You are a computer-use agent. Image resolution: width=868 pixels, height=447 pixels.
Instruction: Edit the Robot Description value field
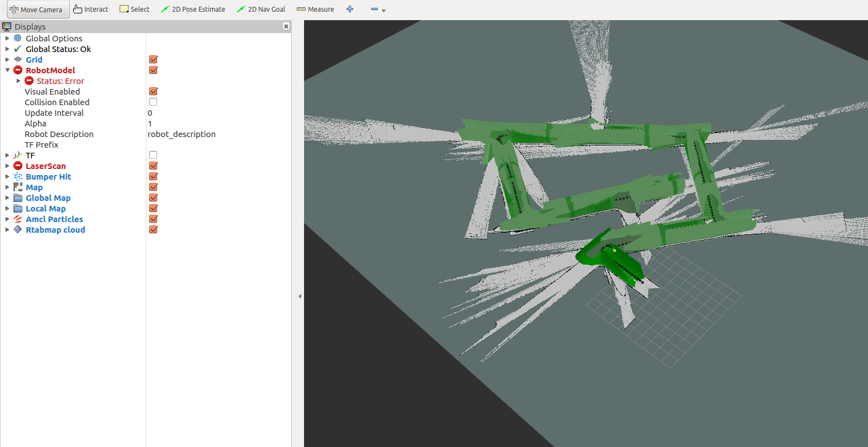(x=218, y=134)
